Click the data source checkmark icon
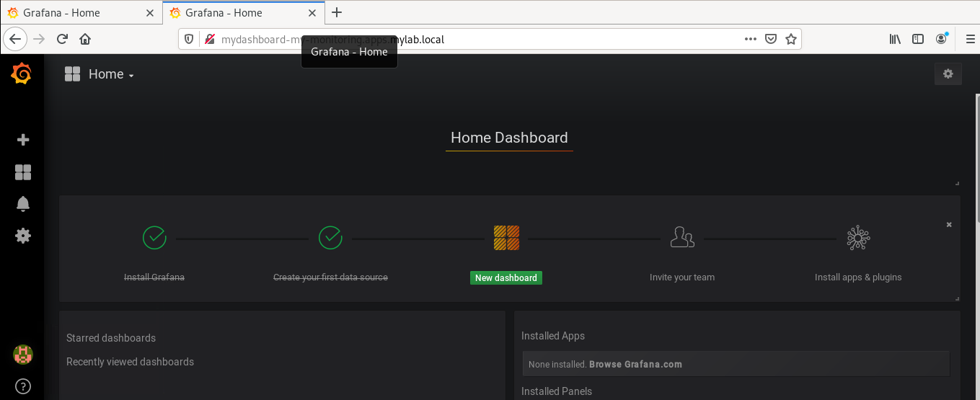 click(330, 237)
